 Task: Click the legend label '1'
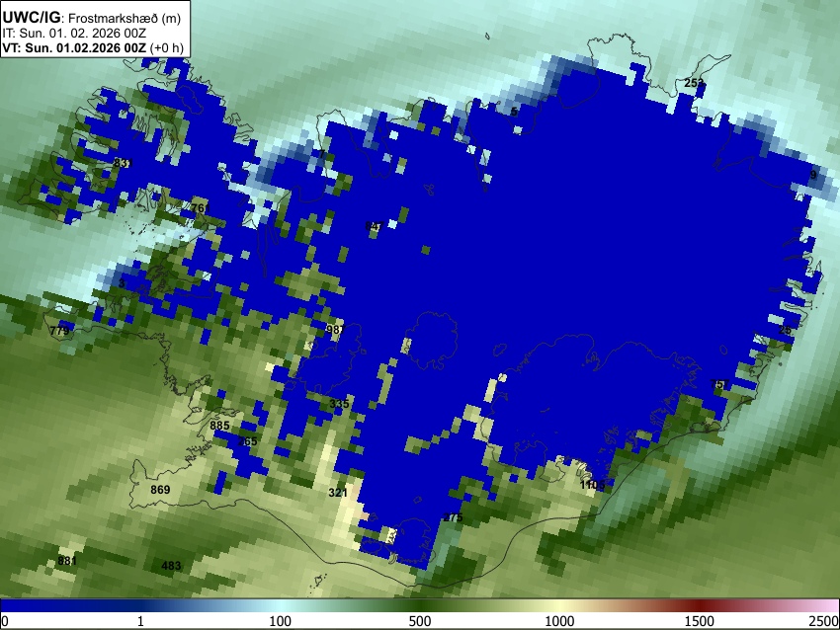[x=140, y=621]
